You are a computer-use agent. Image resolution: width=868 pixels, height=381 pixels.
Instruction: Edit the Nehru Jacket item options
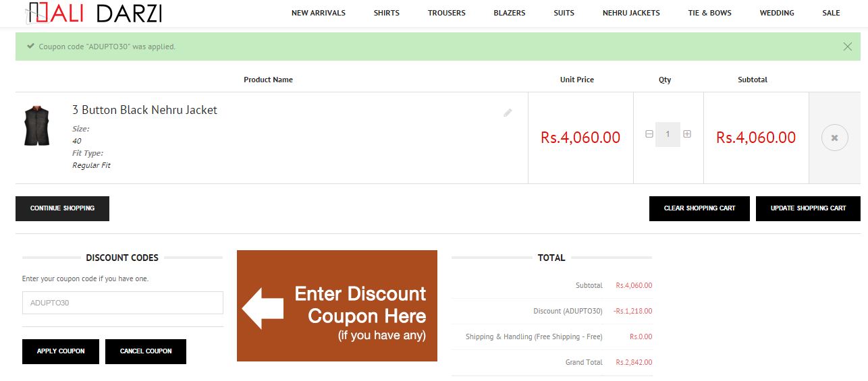click(x=508, y=113)
